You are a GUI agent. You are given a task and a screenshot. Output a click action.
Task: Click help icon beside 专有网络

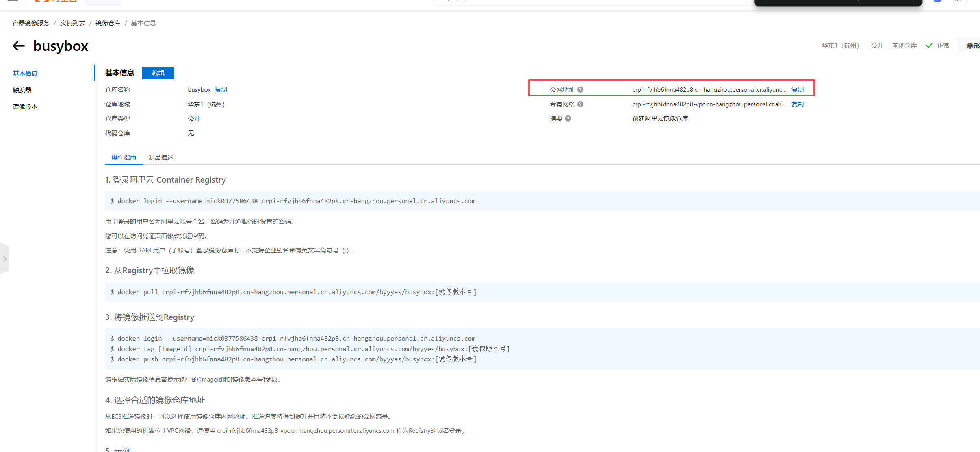(580, 104)
